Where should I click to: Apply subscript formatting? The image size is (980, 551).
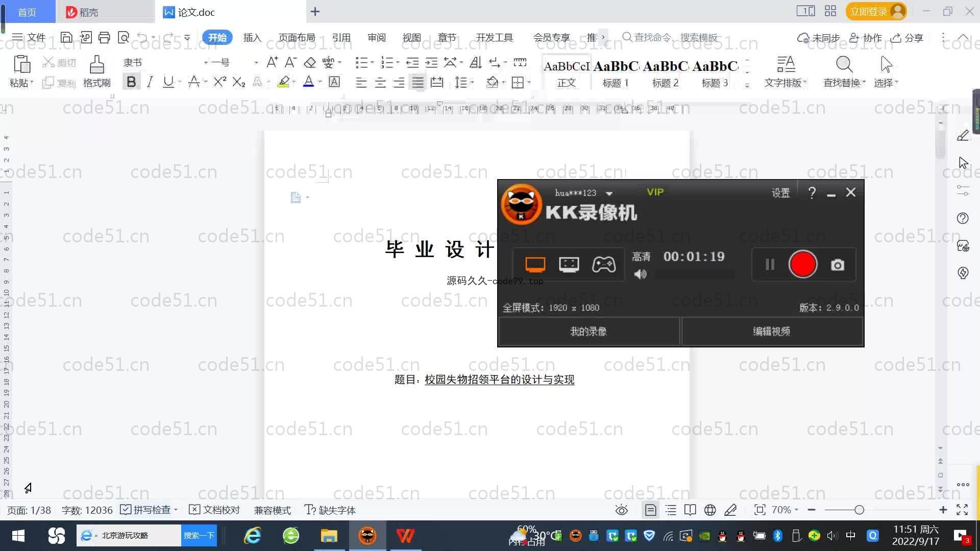pyautogui.click(x=238, y=82)
